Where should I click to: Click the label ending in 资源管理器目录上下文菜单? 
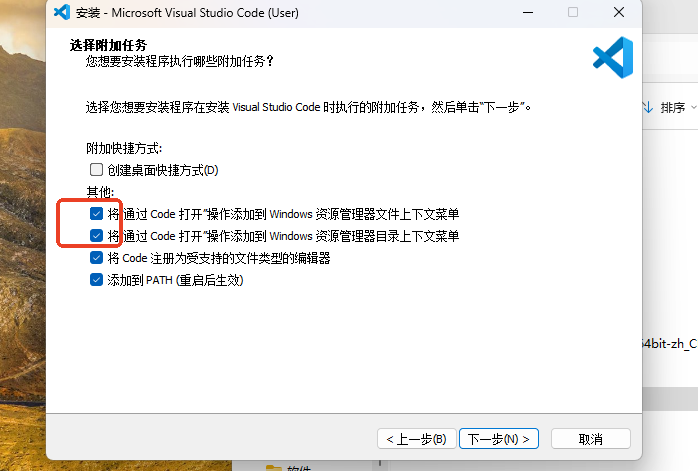[283, 236]
